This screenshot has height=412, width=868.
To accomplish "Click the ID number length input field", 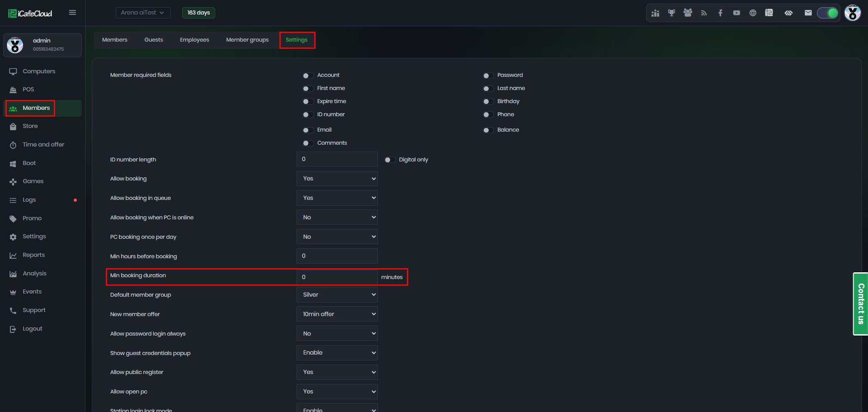I will point(337,159).
